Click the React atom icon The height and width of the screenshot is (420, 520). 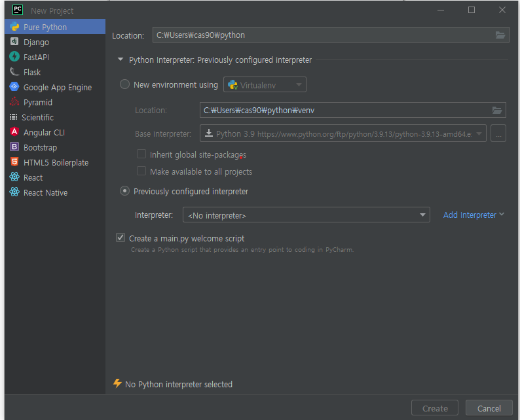click(x=14, y=177)
